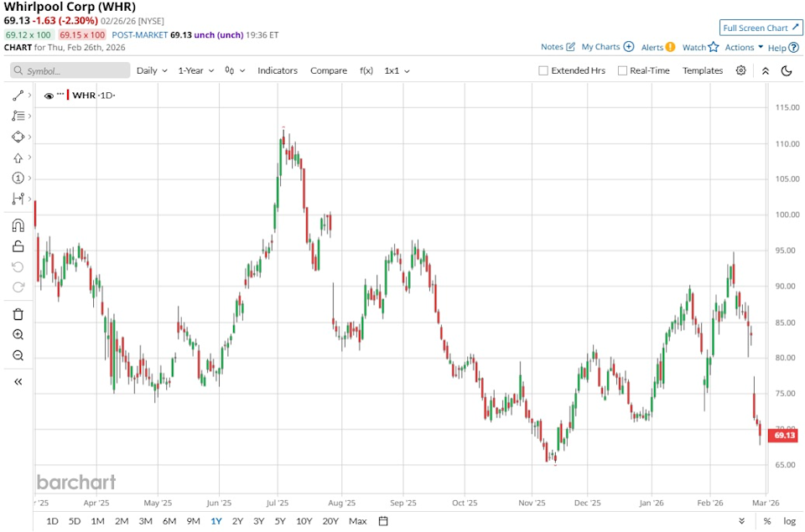This screenshot has width=805, height=532.
Task: Zoom out using the magnifier minus icon
Action: [18, 355]
